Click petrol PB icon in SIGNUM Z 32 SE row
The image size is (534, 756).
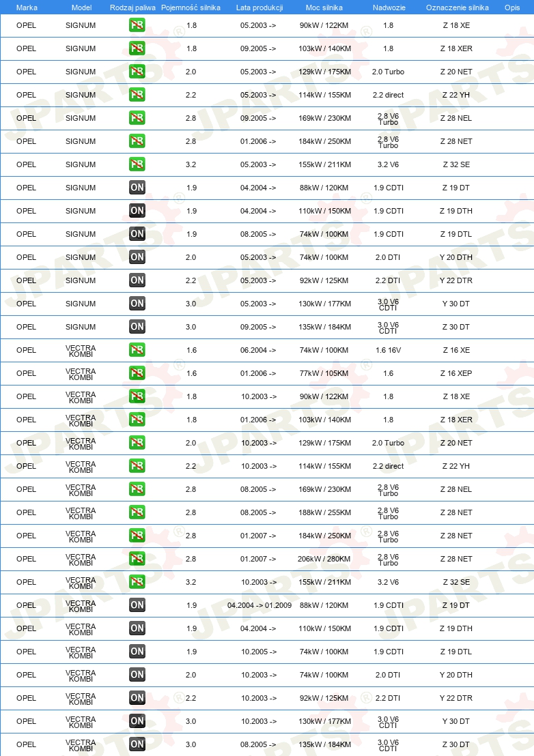137,164
